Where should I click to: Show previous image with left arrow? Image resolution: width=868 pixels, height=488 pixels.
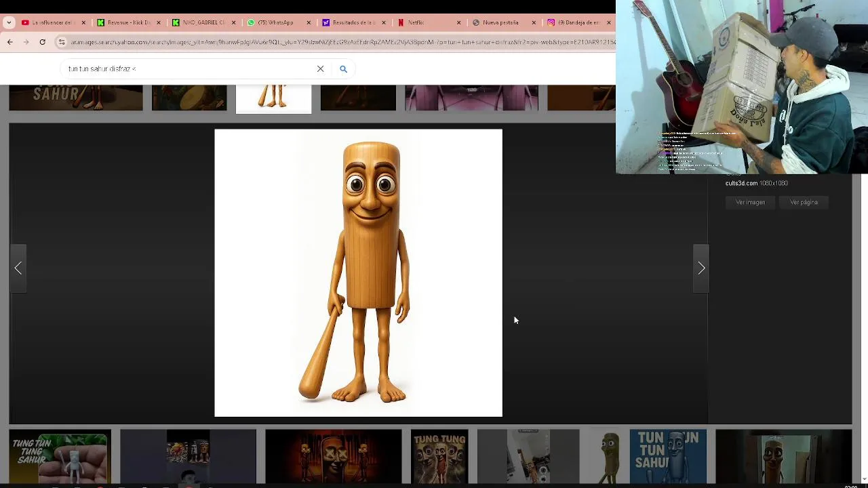(18, 268)
